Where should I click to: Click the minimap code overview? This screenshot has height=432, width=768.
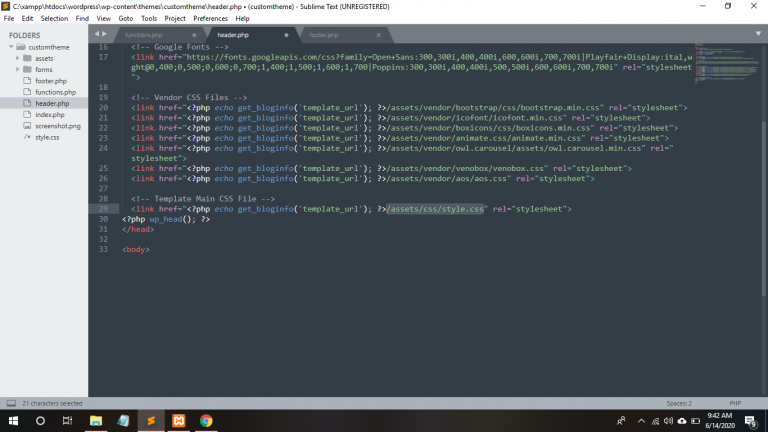pos(727,64)
